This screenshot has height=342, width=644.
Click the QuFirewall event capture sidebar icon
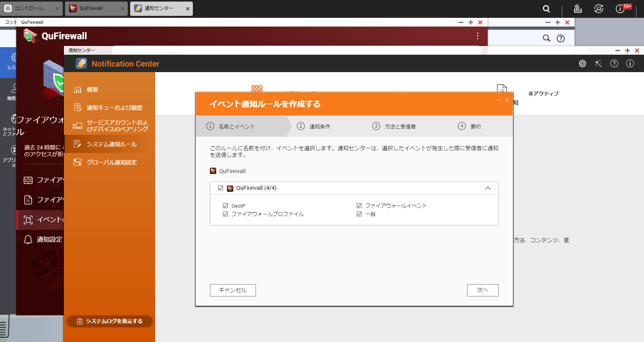(28, 220)
